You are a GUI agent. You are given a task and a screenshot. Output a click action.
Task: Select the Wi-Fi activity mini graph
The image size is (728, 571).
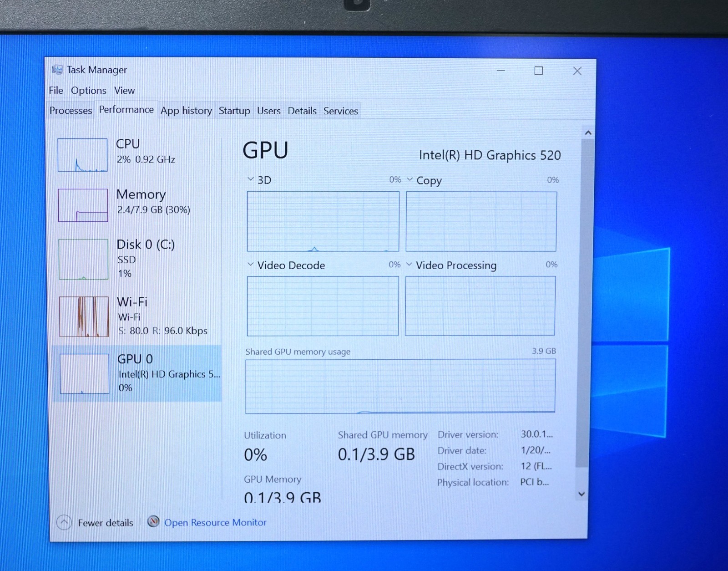click(84, 316)
